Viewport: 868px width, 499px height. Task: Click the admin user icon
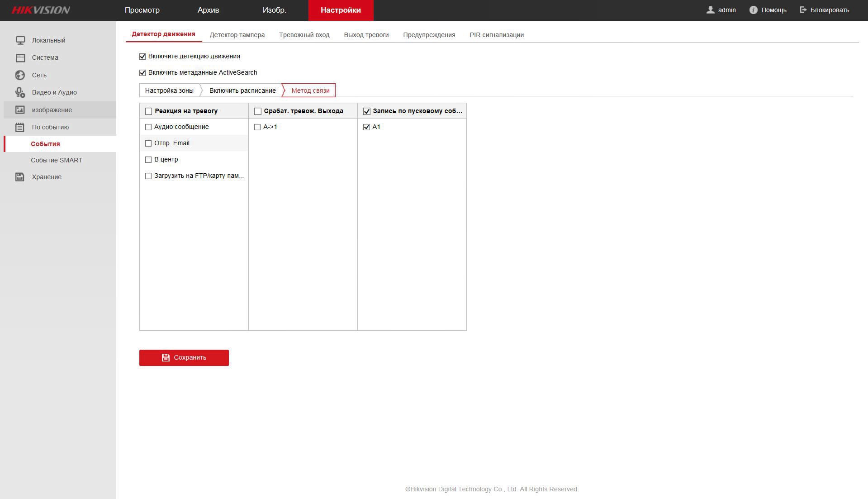click(x=710, y=10)
